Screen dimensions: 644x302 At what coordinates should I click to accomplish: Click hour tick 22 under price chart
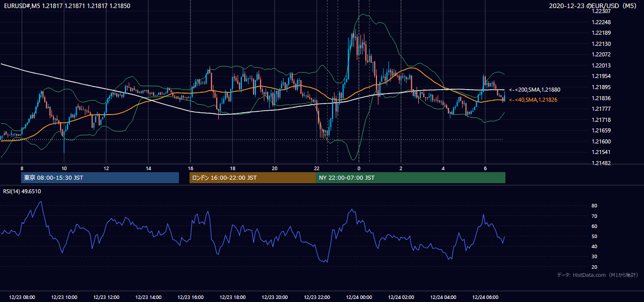click(317, 168)
